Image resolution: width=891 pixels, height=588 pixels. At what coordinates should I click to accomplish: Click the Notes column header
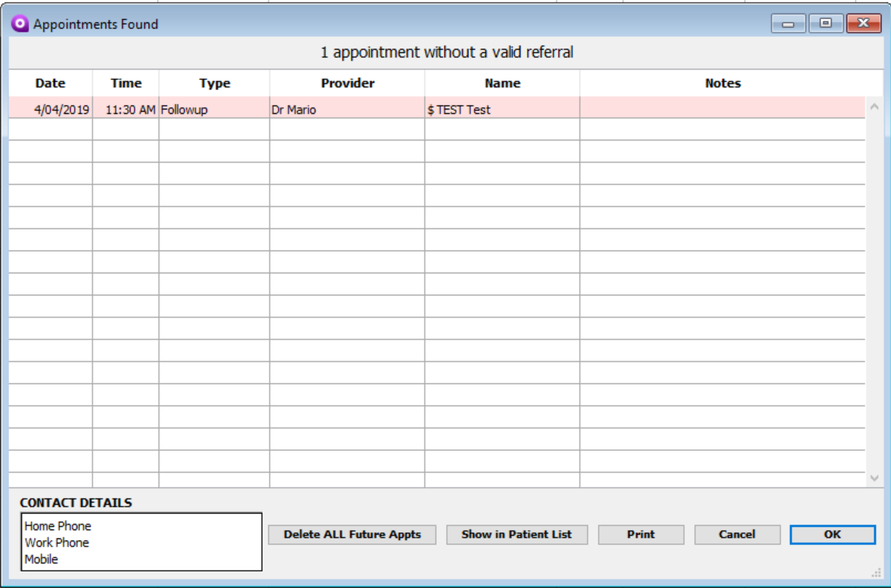click(723, 83)
